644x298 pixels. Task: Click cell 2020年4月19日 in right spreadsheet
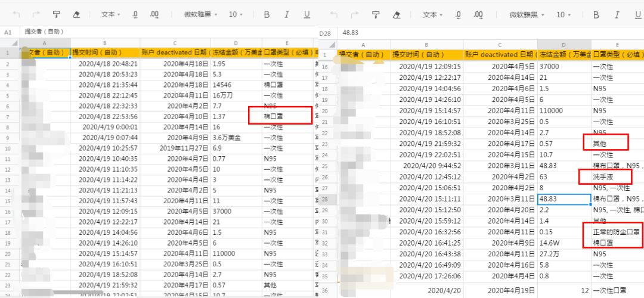[500, 290]
